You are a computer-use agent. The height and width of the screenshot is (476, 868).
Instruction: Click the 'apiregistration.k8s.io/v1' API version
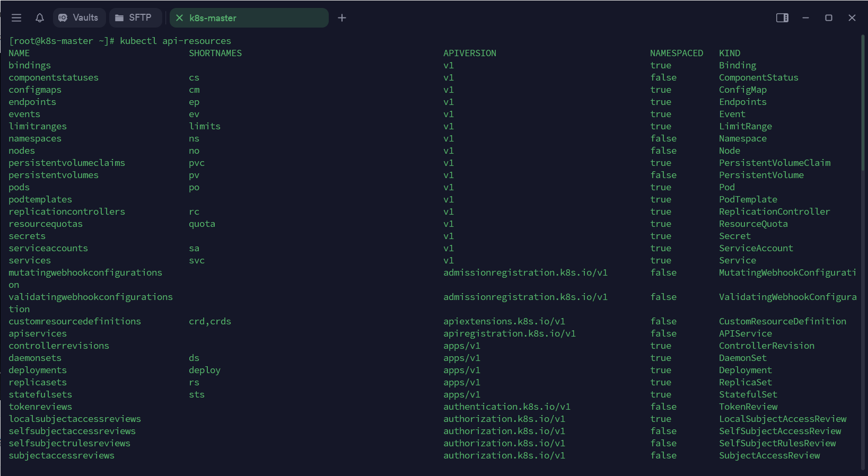(510, 333)
